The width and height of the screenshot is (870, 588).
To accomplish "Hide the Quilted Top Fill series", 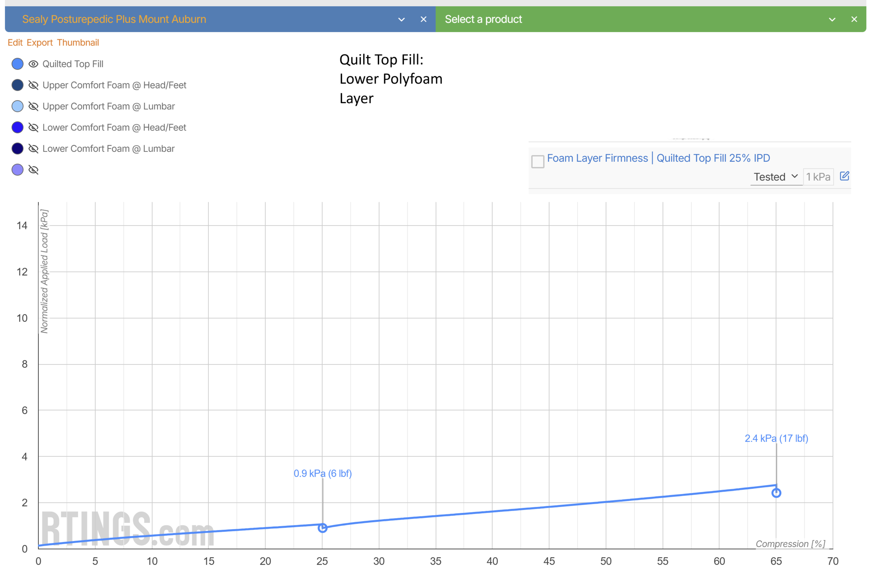I will pyautogui.click(x=33, y=64).
